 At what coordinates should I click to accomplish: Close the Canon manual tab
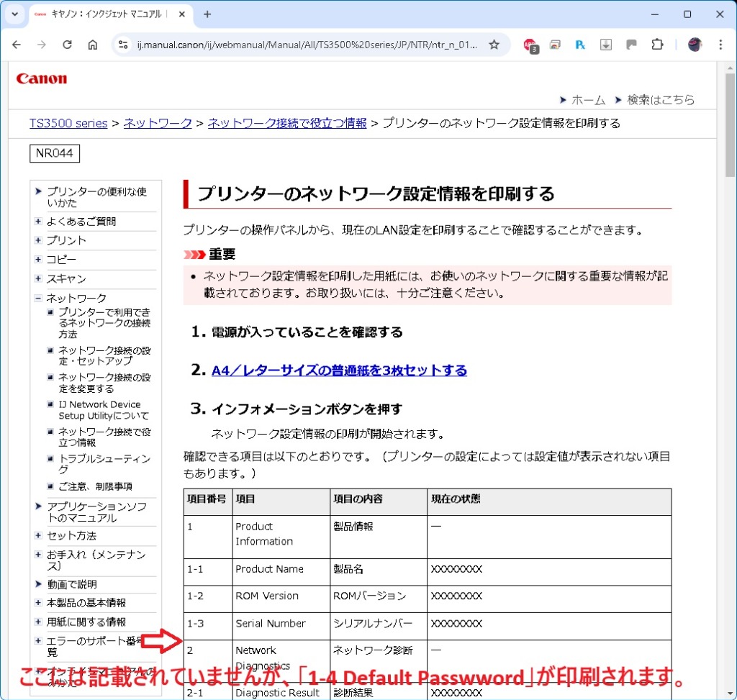tap(182, 14)
